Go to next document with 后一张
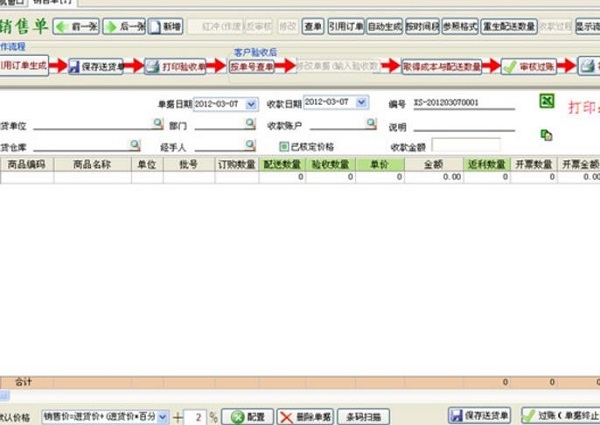 click(x=124, y=26)
